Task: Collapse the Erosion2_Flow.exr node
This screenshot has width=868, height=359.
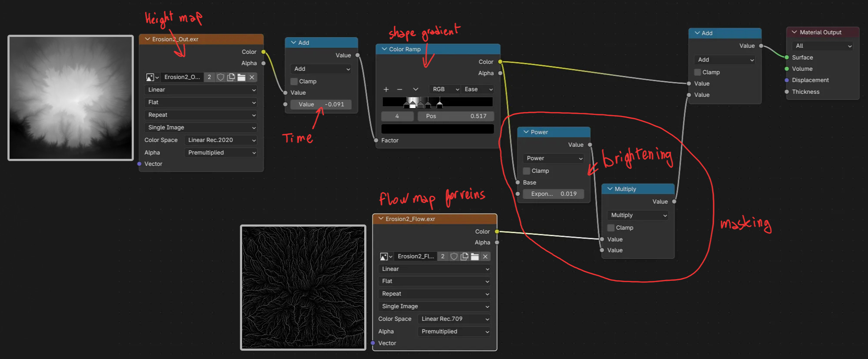Action: 381,219
